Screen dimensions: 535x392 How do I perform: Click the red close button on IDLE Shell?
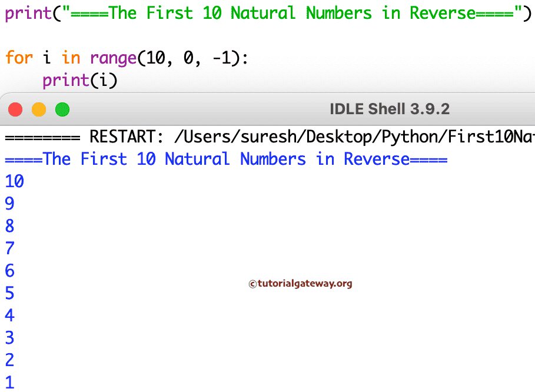[15, 109]
